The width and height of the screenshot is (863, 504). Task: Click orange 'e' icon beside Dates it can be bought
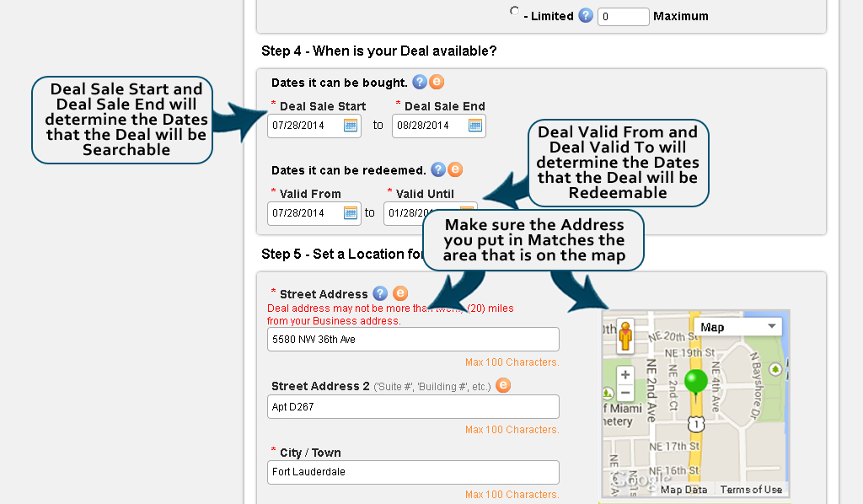437,82
